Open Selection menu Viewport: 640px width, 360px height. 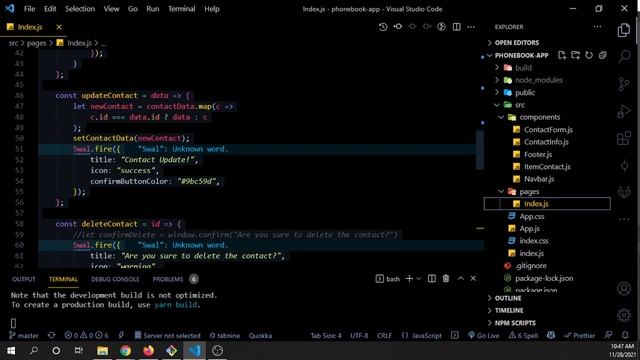click(80, 9)
